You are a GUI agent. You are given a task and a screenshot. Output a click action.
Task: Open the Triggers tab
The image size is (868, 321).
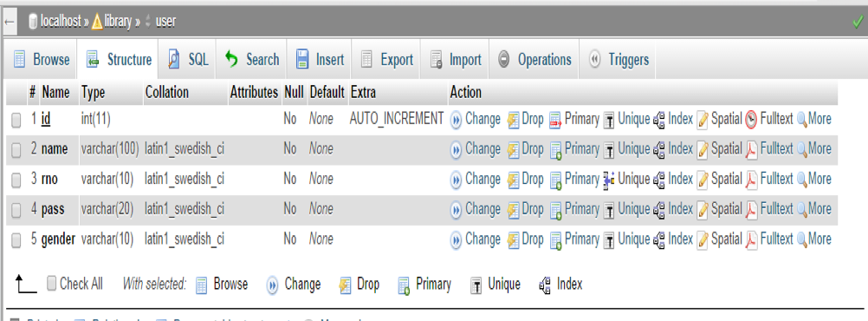pyautogui.click(x=619, y=59)
